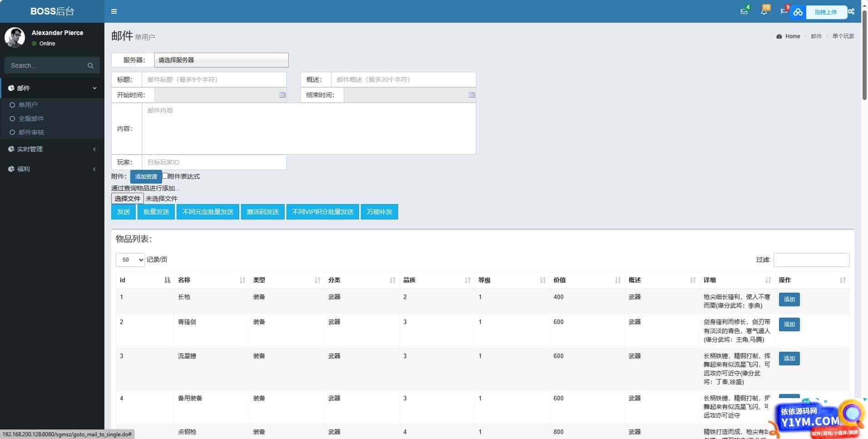The image size is (868, 439).
Task: Focus the 过滤 filter input
Action: pyautogui.click(x=811, y=260)
